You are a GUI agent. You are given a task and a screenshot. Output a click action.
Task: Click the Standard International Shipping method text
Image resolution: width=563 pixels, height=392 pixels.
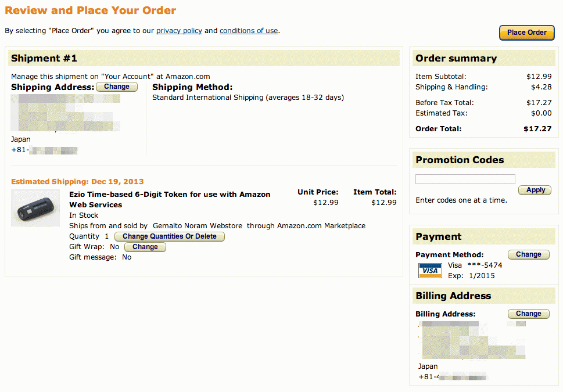coord(248,98)
